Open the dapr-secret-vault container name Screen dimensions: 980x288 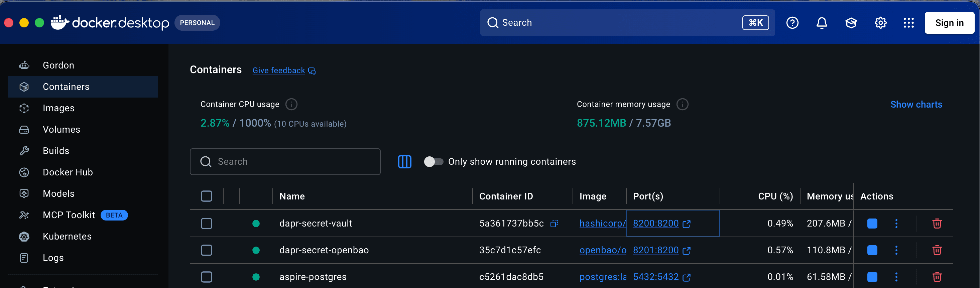pyautogui.click(x=316, y=224)
